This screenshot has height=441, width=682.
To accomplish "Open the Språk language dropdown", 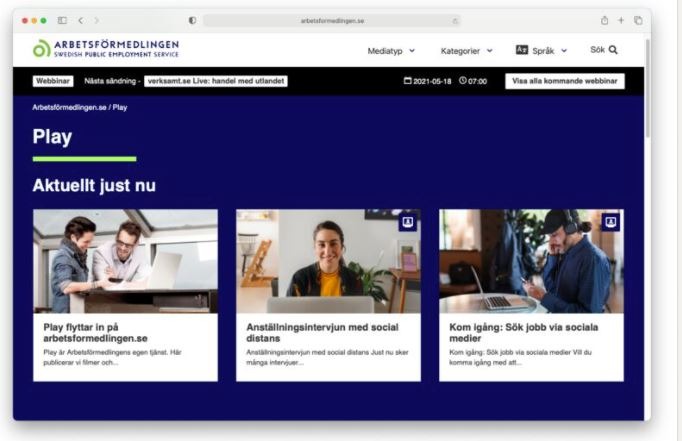I will (x=541, y=50).
